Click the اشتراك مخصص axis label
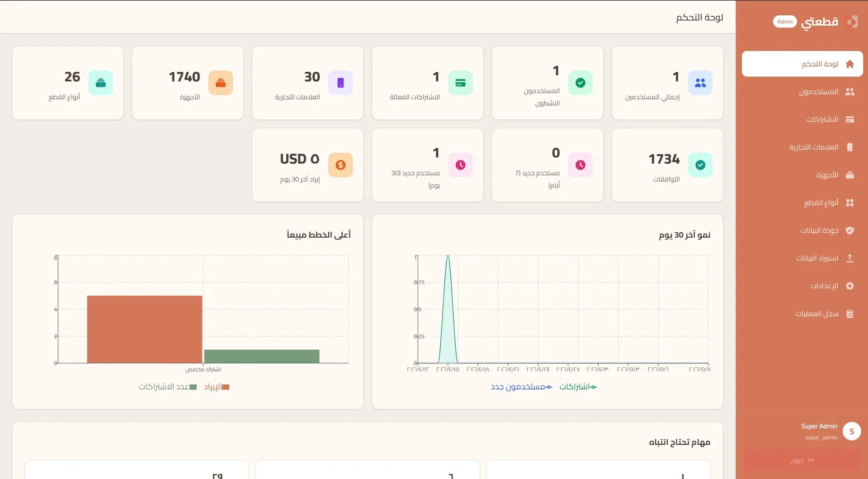The width and height of the screenshot is (868, 479). coord(203,370)
